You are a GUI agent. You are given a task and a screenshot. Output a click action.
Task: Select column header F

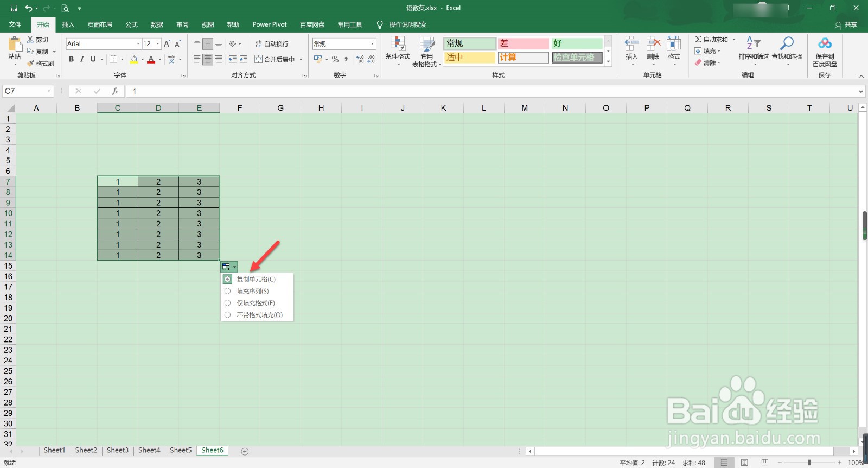pos(240,108)
